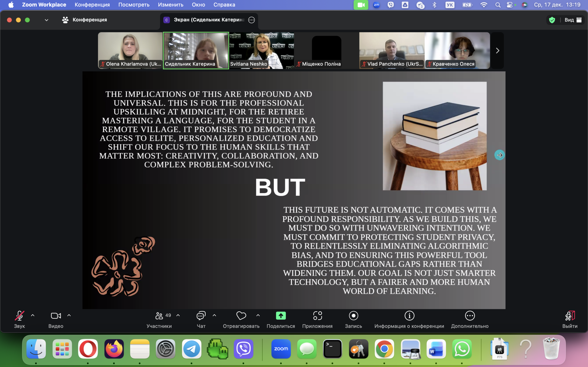Open the More options menu icon
The width and height of the screenshot is (588, 367).
click(x=470, y=316)
